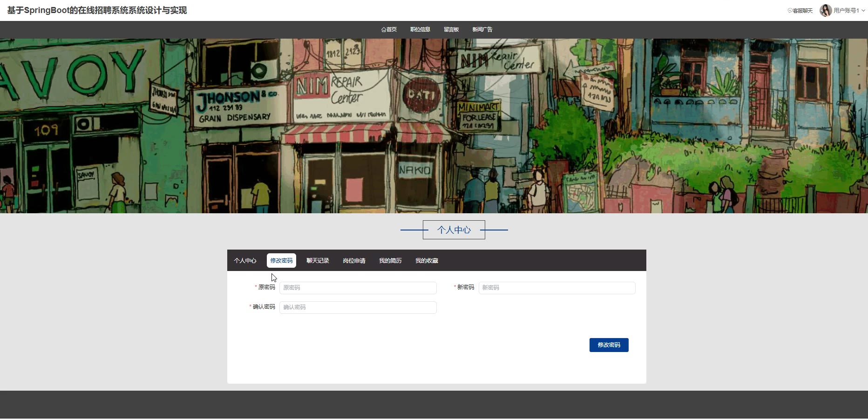Image resolution: width=868 pixels, height=420 pixels.
Task: Open the 聊天记录 tab
Action: (x=318, y=261)
